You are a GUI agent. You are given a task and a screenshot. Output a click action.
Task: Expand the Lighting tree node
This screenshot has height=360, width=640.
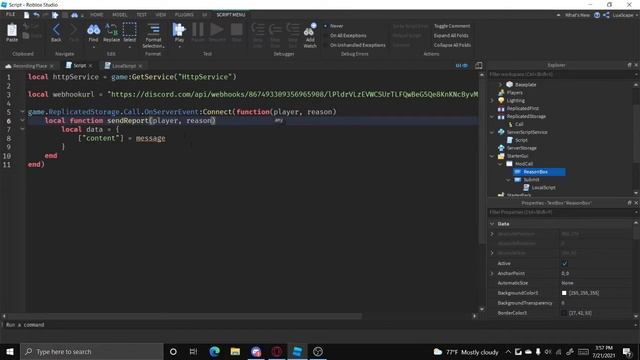(492, 100)
